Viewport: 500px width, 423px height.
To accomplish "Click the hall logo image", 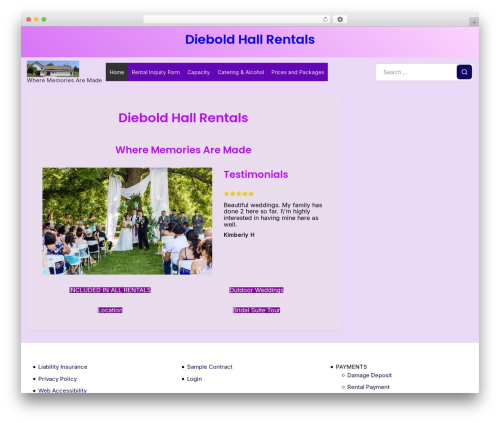I will click(x=53, y=69).
